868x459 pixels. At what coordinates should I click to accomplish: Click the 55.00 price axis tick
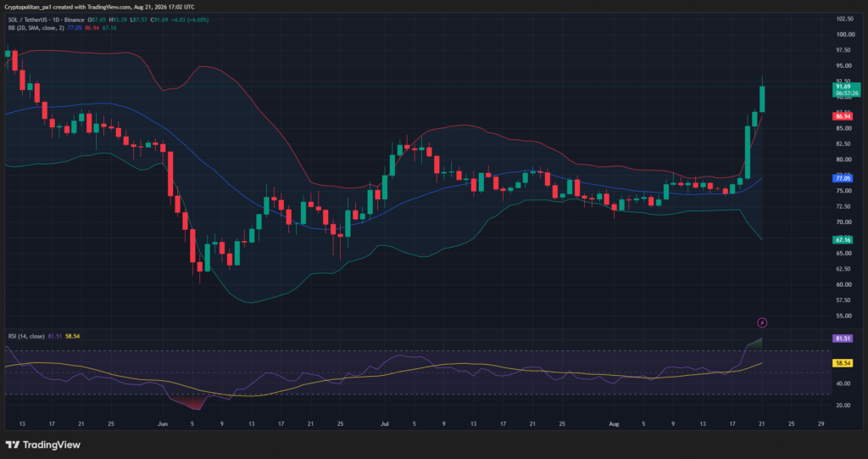click(x=843, y=316)
